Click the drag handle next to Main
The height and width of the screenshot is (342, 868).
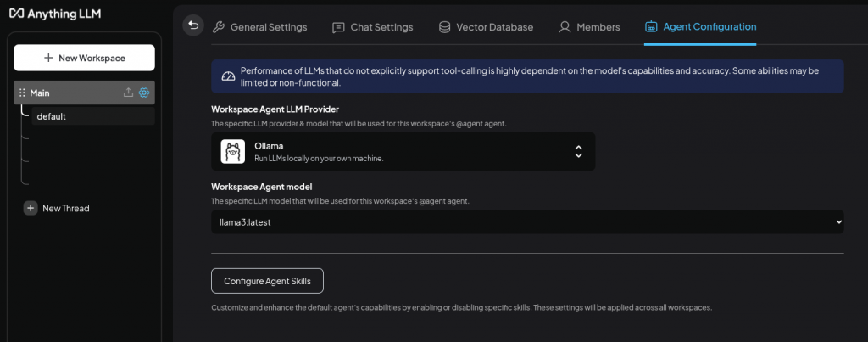point(22,93)
